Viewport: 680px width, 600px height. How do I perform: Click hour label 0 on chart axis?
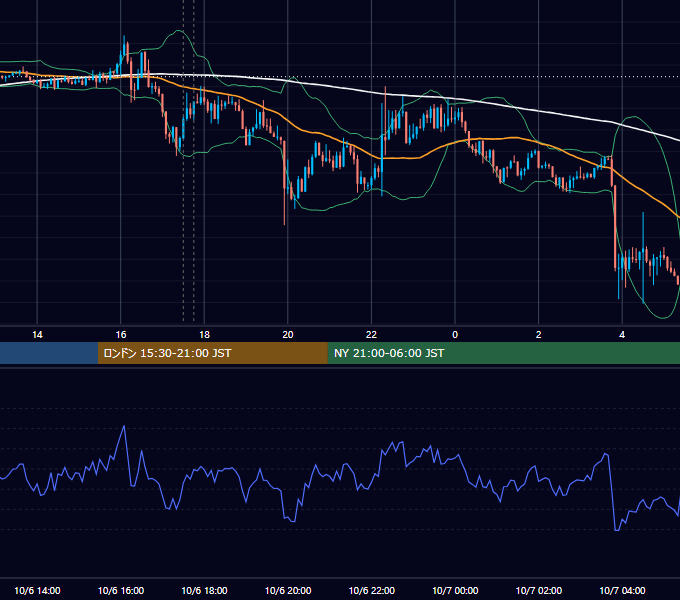pyautogui.click(x=455, y=335)
